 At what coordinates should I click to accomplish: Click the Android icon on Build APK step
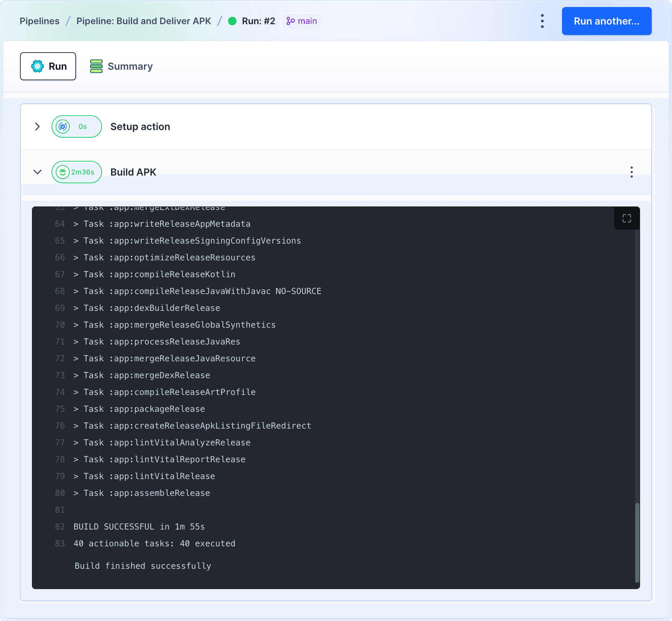(63, 172)
